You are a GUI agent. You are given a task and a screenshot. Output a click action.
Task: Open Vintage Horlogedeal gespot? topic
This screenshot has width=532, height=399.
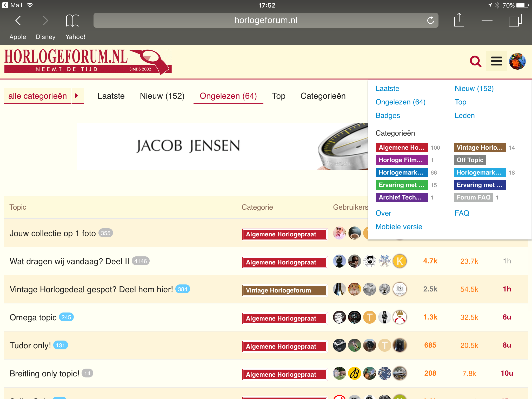coord(91,289)
